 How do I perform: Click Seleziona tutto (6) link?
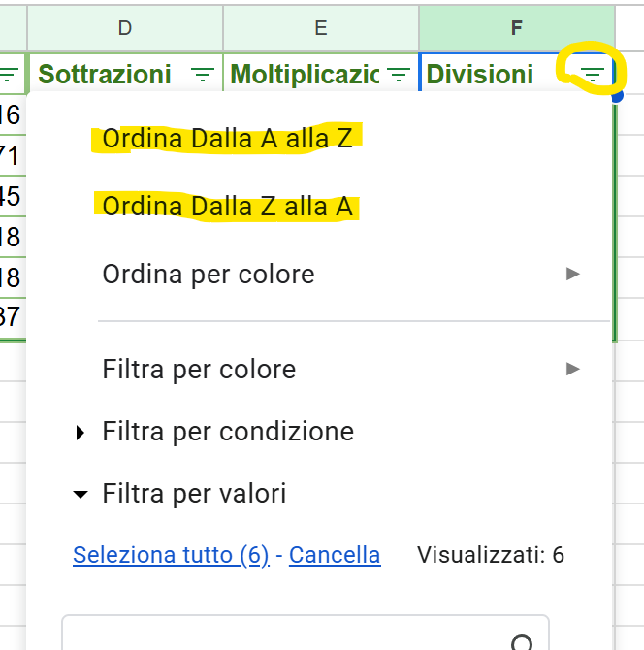coord(171,555)
